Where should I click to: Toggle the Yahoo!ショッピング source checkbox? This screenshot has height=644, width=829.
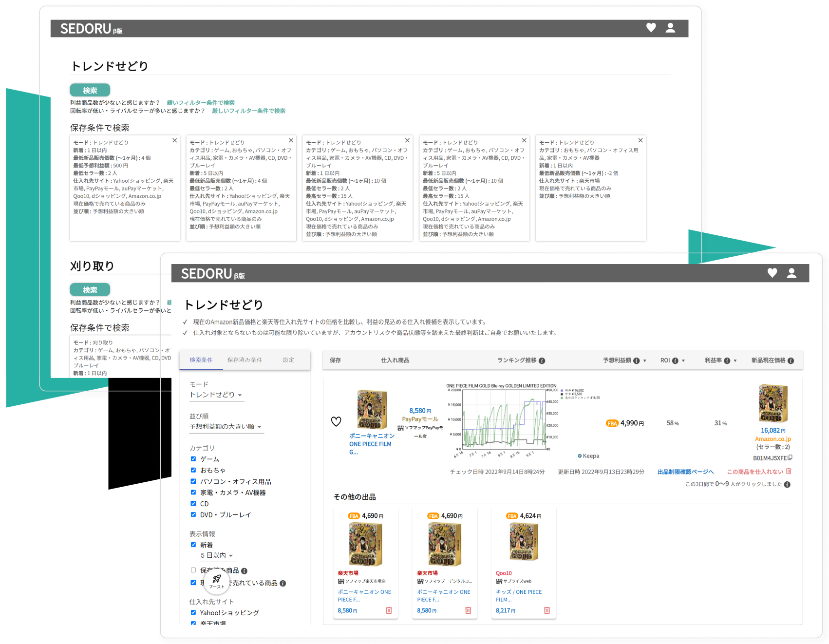[193, 612]
